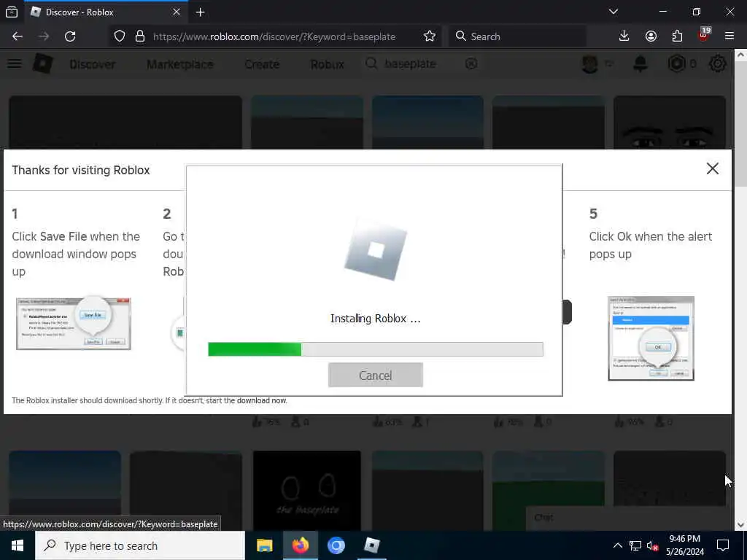
Task: Open the Roblox avatar profile icon
Action: pos(589,64)
